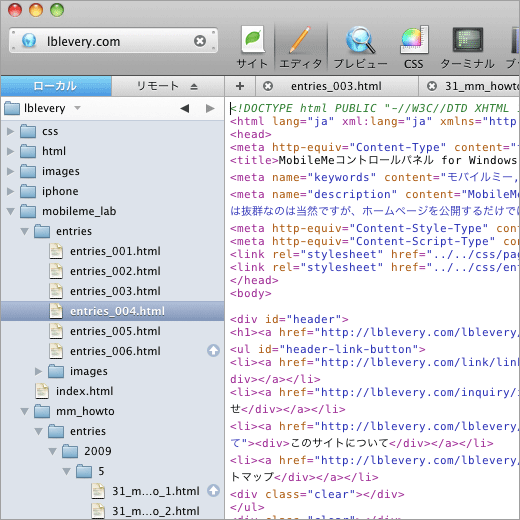Click the DOCTYPE line in editor
The image size is (520, 520).
pyautogui.click(x=374, y=108)
